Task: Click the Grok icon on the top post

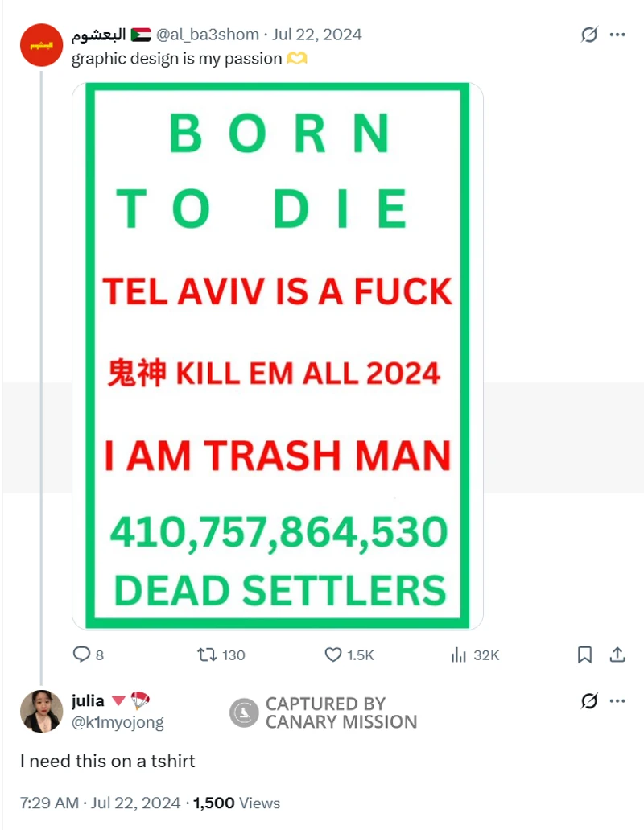Action: click(589, 35)
